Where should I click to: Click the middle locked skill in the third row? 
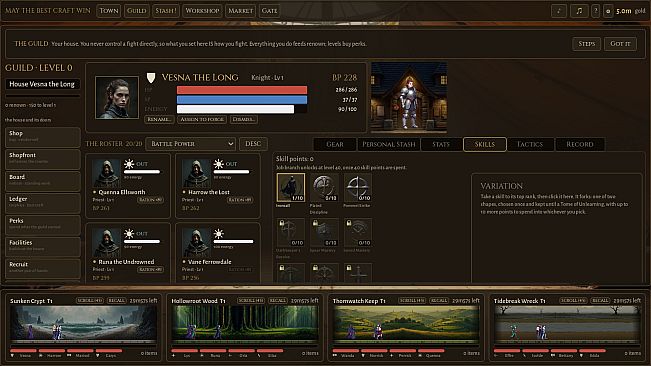324,273
